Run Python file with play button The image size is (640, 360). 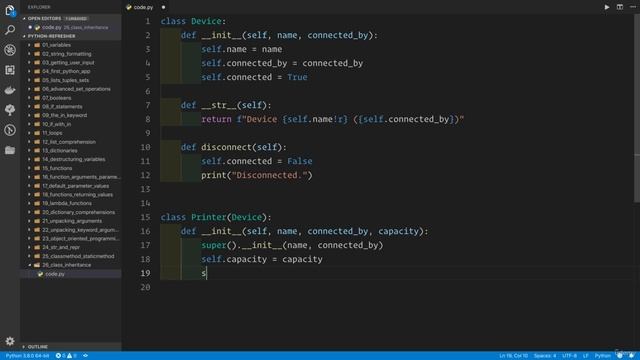(x=607, y=7)
